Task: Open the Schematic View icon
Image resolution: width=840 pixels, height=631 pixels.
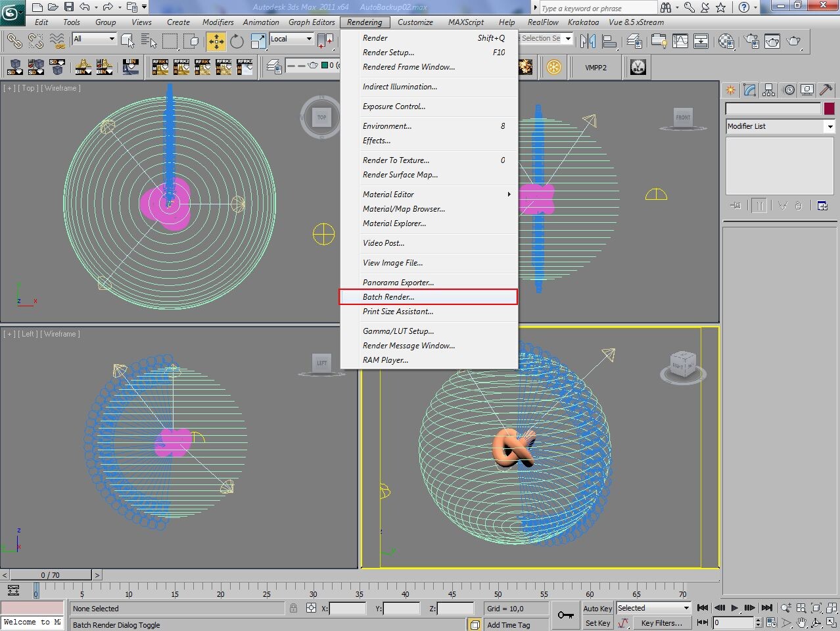Action: [701, 41]
